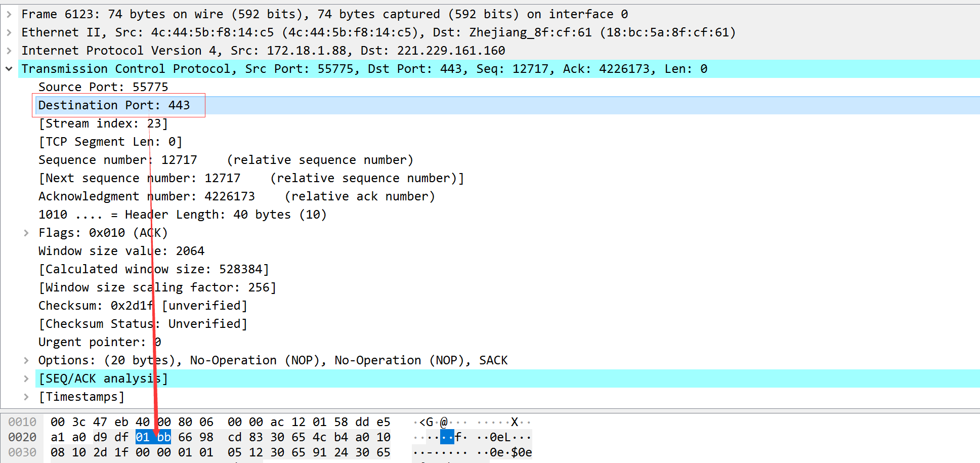Viewport: 980px width, 463px height.
Task: Expand the Ethernet II row
Action: tap(9, 32)
